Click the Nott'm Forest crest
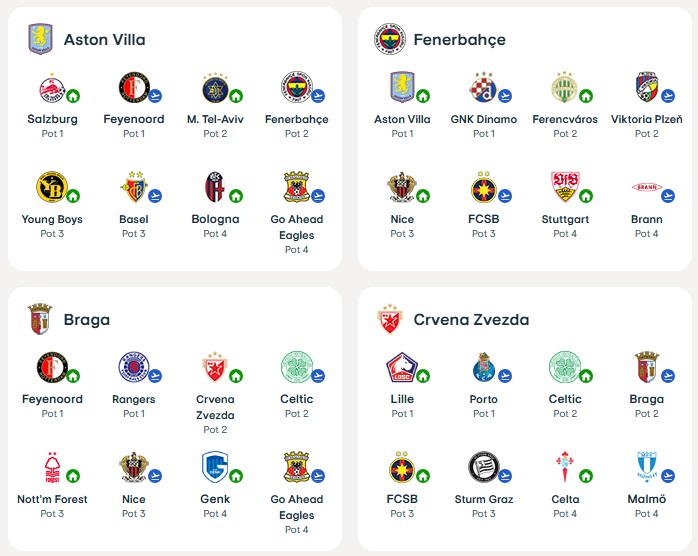 click(51, 468)
